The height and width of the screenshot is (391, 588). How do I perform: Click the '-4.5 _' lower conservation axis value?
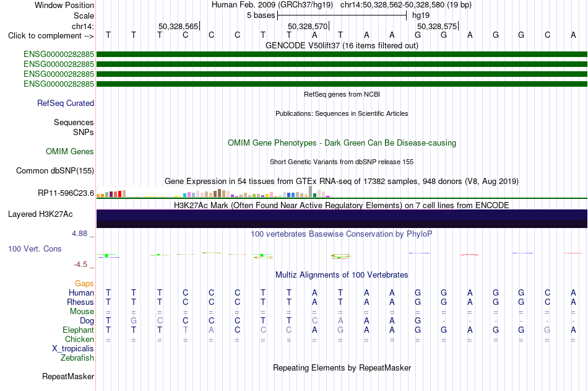point(84,265)
